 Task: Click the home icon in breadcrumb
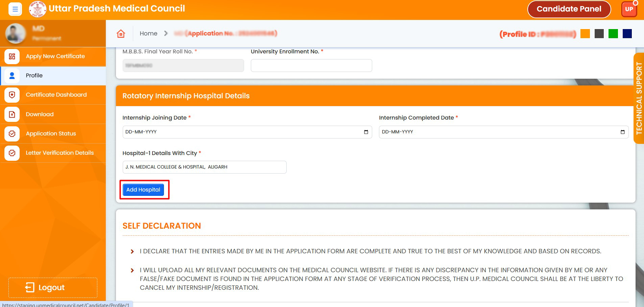[x=121, y=33]
